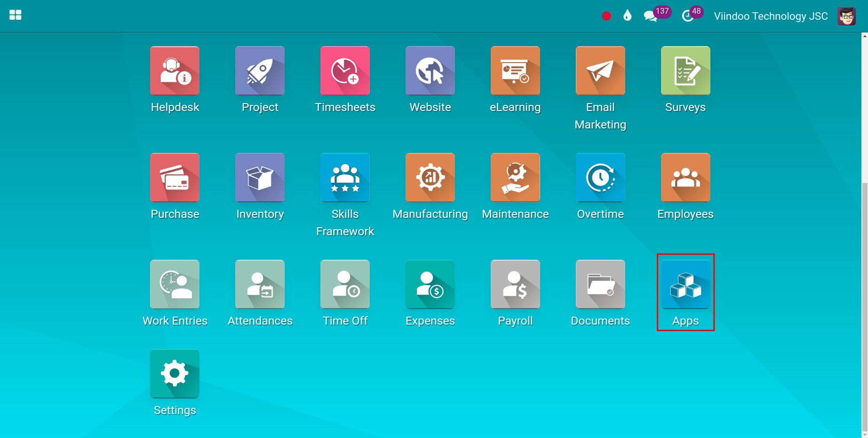This screenshot has width=868, height=438.
Task: Open the Maintenance app
Action: pyautogui.click(x=515, y=177)
